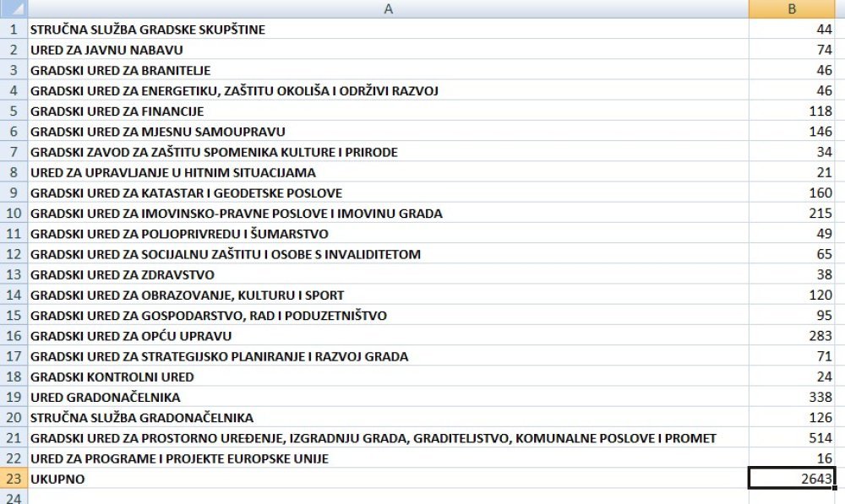This screenshot has height=504, width=845.
Task: Click cell KATASTAR I GEODETSKE POSLOVE
Action: (x=388, y=192)
